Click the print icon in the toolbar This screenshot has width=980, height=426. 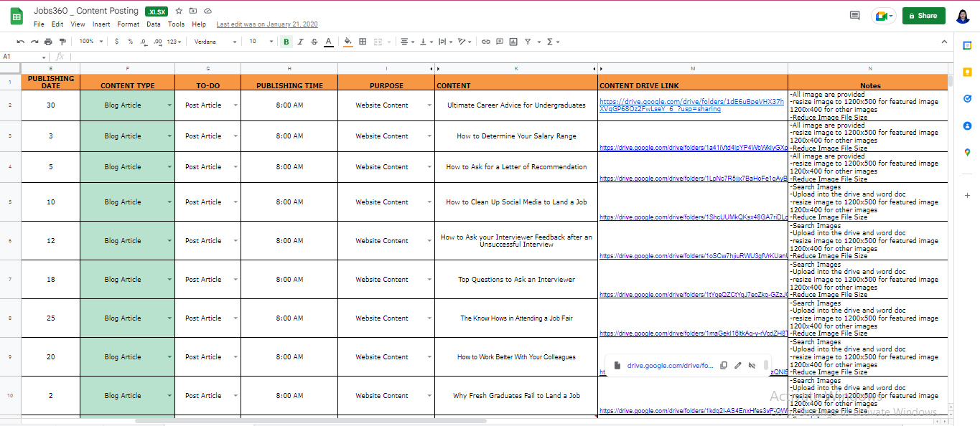48,42
